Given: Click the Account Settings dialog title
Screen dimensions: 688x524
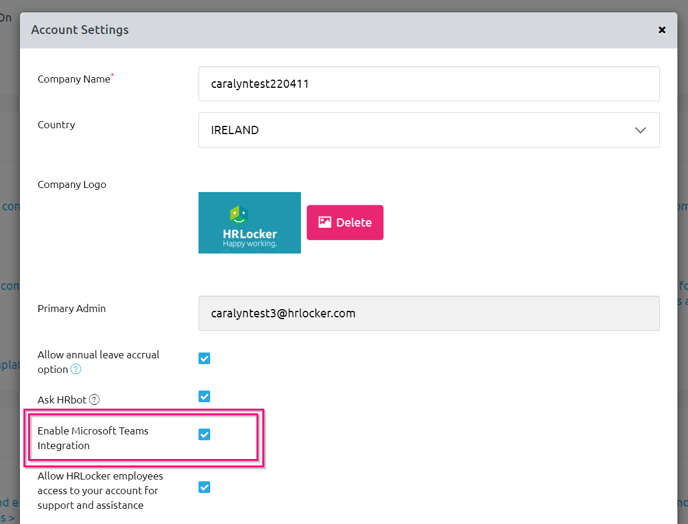Looking at the screenshot, I should coord(80,30).
